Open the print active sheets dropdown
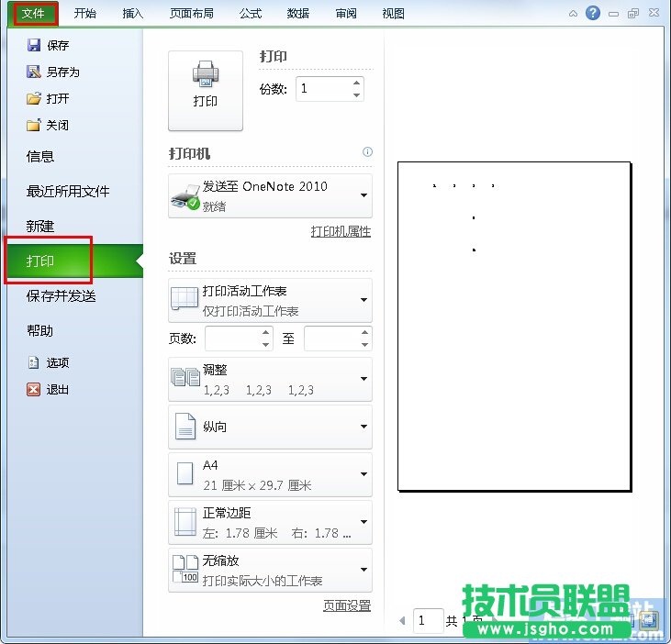Screen dimensions: 671x644 363,300
